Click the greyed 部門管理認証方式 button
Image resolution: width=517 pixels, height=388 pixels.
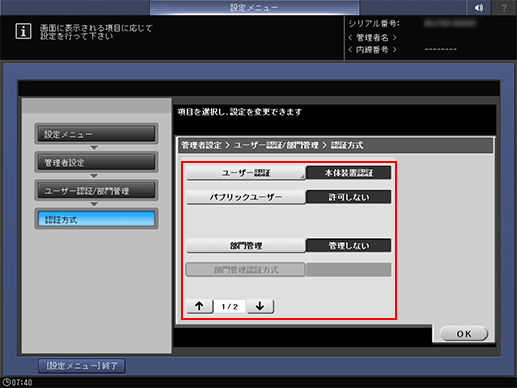point(246,270)
